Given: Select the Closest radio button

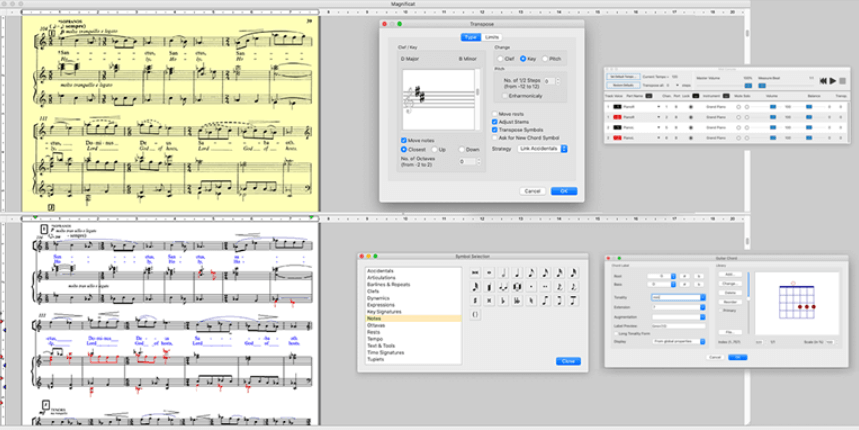Looking at the screenshot, I should click(404, 149).
